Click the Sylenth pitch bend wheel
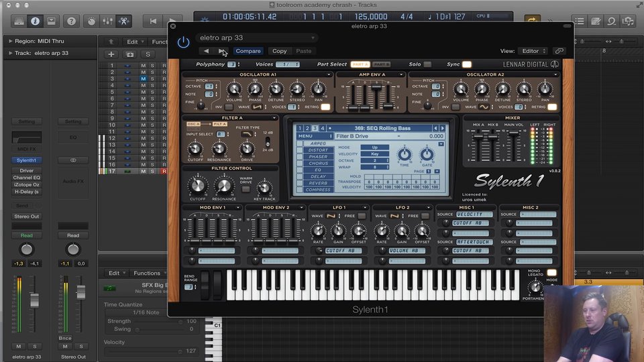The image size is (644, 362). click(x=205, y=284)
